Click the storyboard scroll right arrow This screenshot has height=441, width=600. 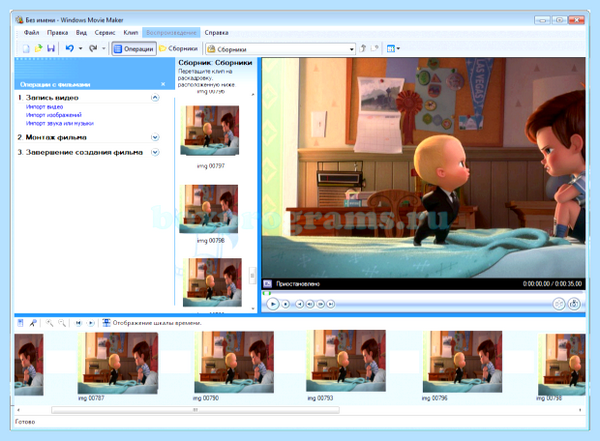[x=580, y=410]
